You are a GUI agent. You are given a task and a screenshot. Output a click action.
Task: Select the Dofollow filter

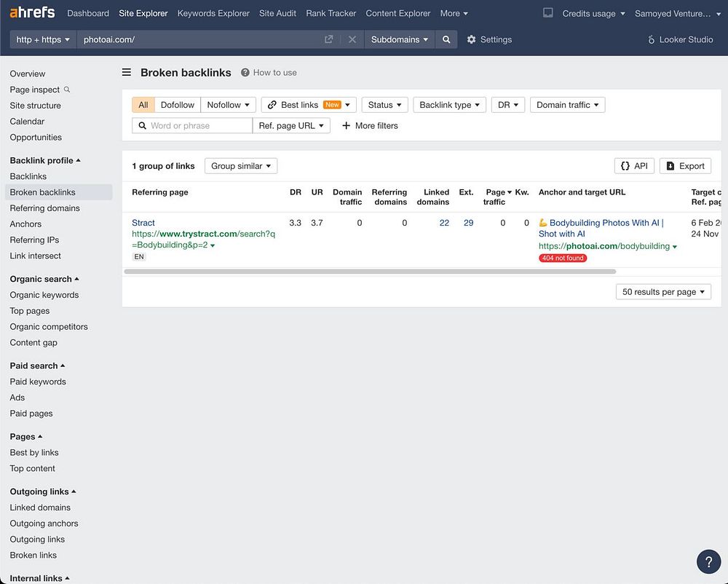coord(178,105)
